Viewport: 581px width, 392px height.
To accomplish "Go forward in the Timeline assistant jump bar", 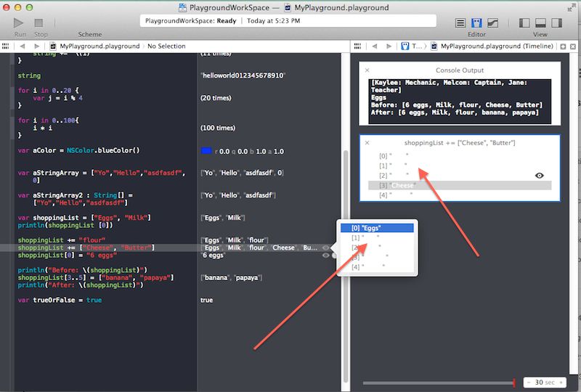I will coord(389,46).
